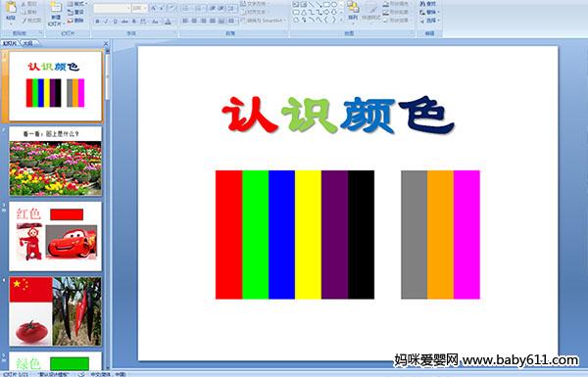Screen dimensions: 588x377
Task: Toggle text Shadow formatting
Action: 134,22
